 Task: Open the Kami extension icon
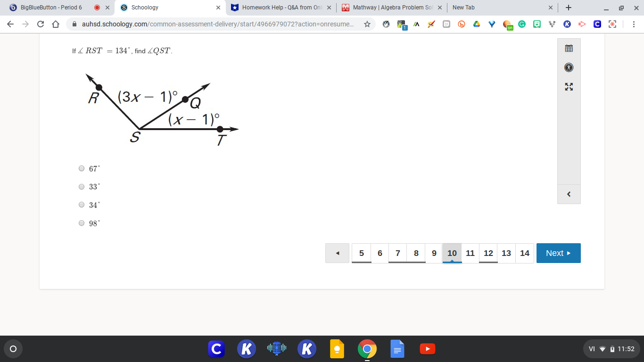pyautogui.click(x=567, y=24)
